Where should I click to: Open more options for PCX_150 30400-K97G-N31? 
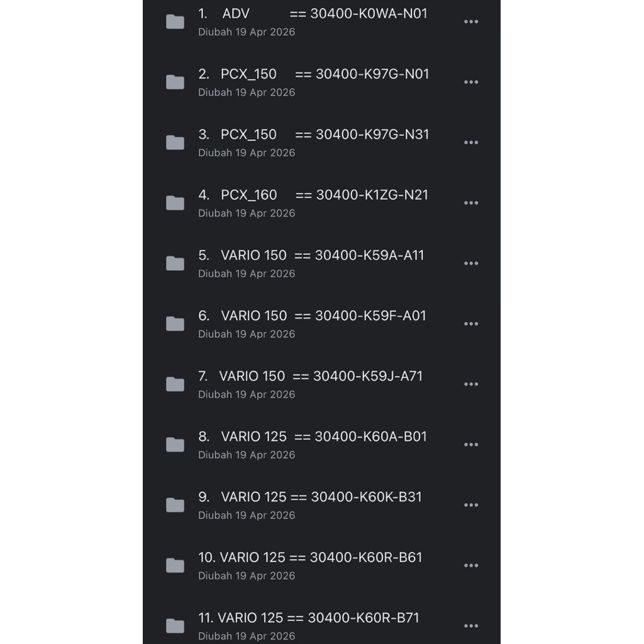[470, 143]
